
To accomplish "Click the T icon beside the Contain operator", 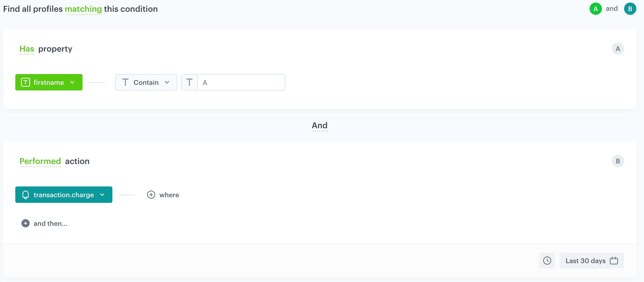I will click(x=125, y=82).
